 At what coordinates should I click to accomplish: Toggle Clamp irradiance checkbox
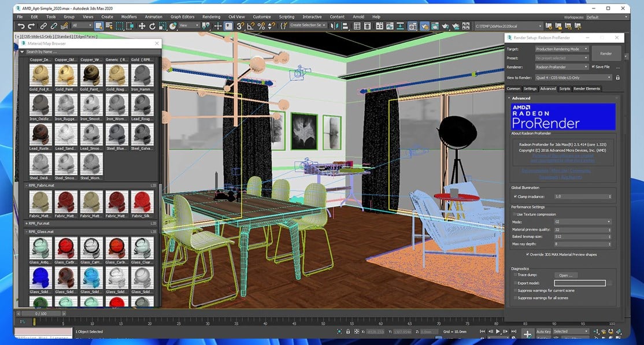click(x=516, y=196)
